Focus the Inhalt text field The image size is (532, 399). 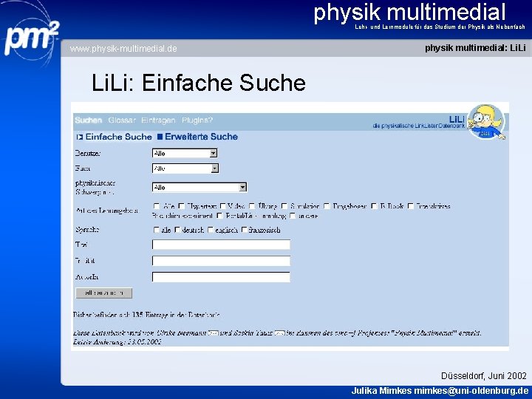click(x=221, y=261)
